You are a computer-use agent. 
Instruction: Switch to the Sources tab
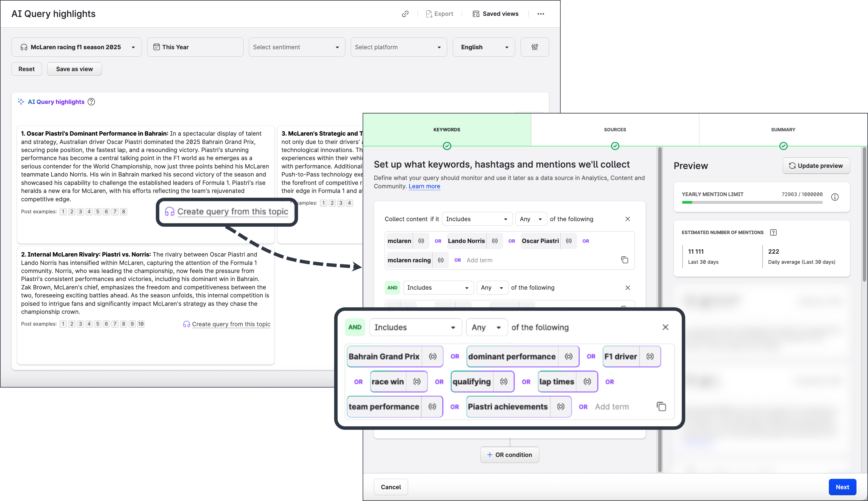(615, 130)
